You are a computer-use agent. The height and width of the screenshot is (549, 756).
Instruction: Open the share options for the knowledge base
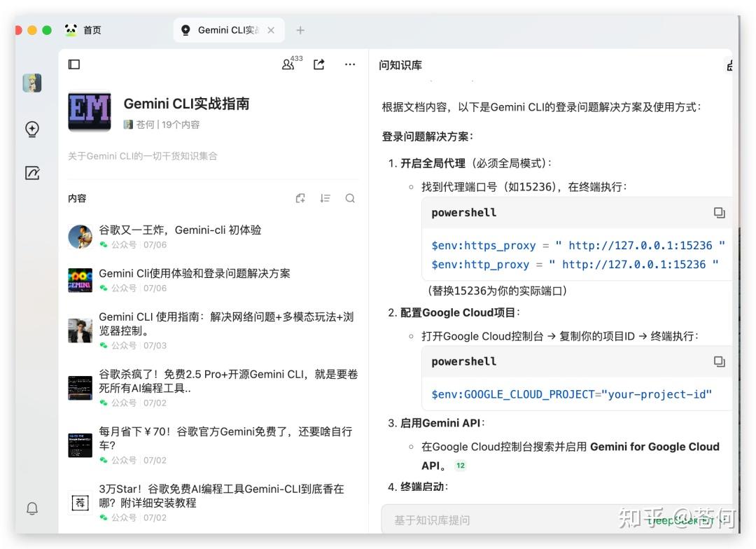click(318, 64)
